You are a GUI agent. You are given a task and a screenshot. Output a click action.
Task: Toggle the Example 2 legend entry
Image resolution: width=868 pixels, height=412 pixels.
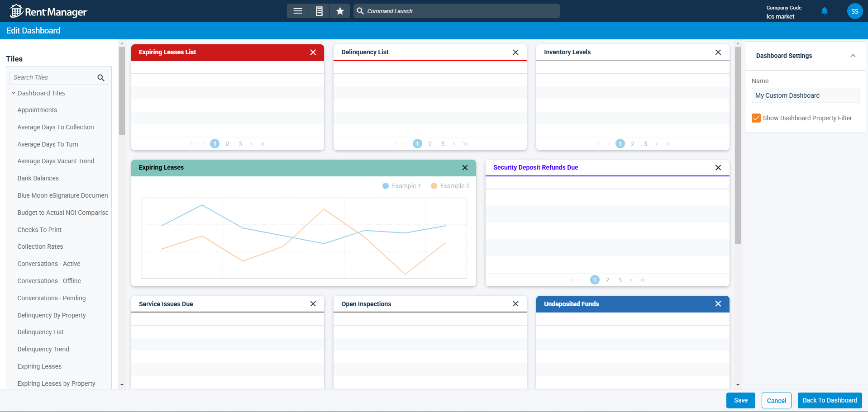click(450, 185)
